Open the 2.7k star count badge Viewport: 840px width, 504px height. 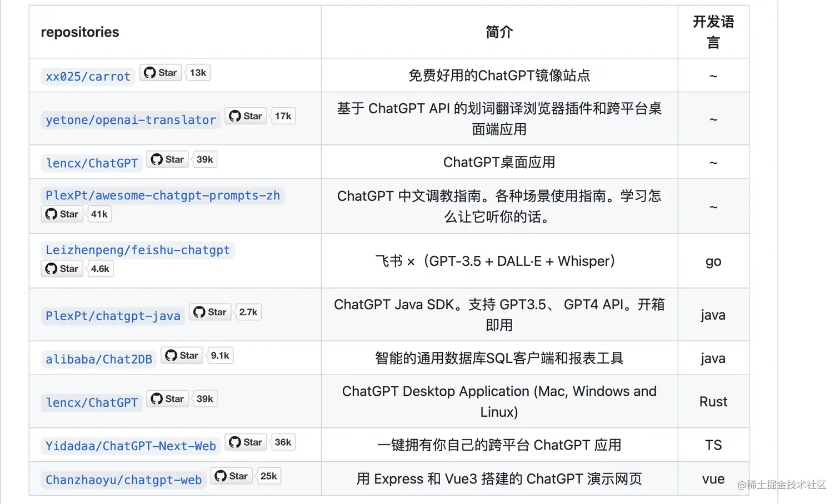[248, 312]
